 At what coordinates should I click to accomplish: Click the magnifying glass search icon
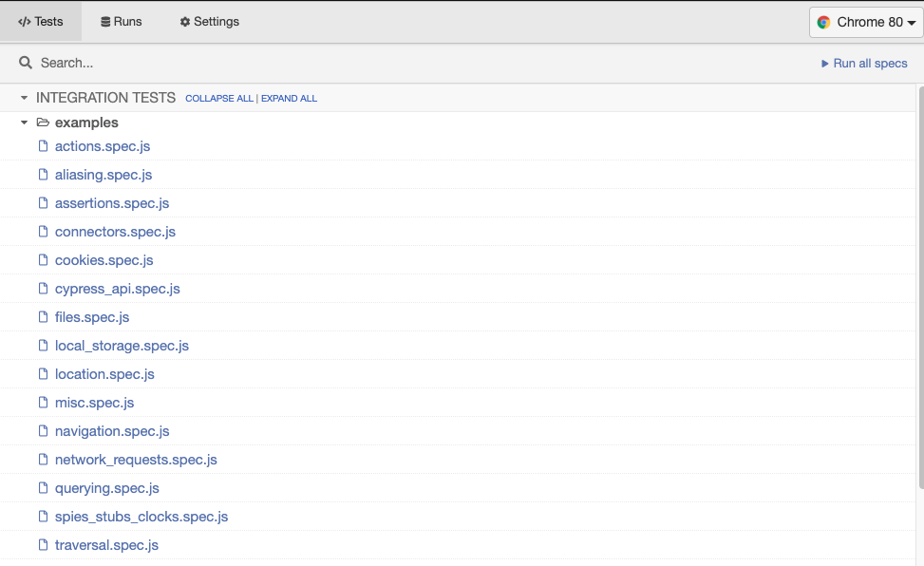26,63
